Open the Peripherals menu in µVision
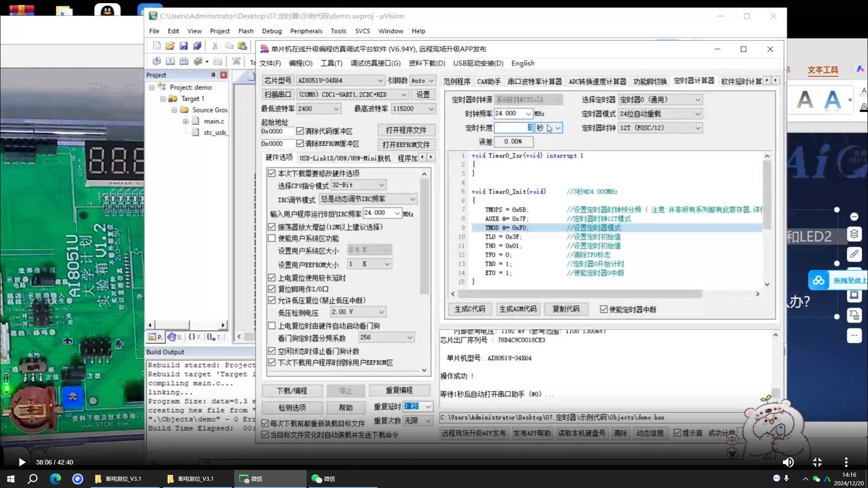The width and height of the screenshot is (868, 488). tap(306, 31)
